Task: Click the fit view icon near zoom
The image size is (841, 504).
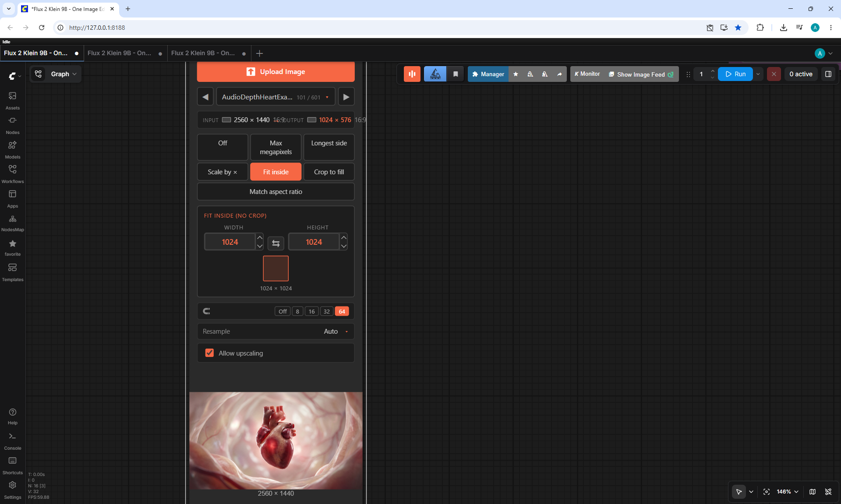Action: click(767, 492)
